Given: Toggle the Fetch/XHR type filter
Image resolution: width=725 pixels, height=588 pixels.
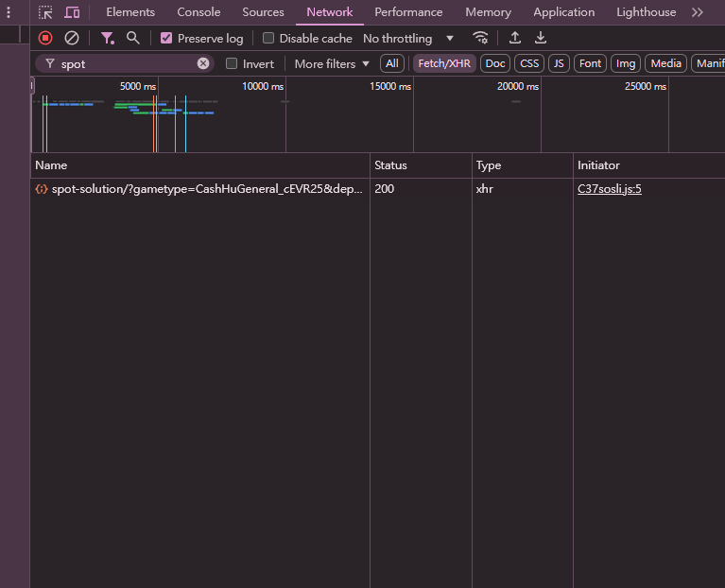Looking at the screenshot, I should point(444,63).
